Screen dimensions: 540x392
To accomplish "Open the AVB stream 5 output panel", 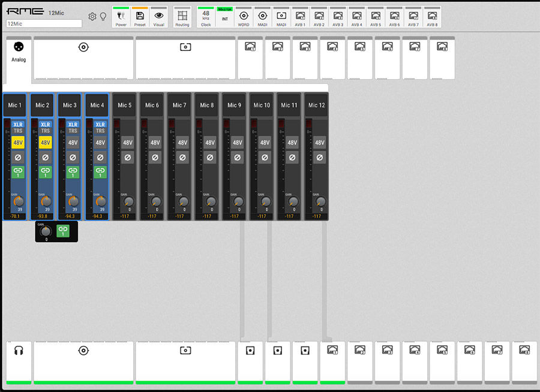I will click(x=442, y=363).
